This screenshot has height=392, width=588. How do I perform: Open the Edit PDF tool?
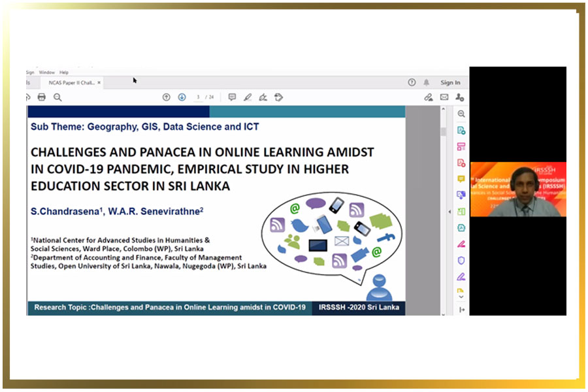[x=461, y=146]
